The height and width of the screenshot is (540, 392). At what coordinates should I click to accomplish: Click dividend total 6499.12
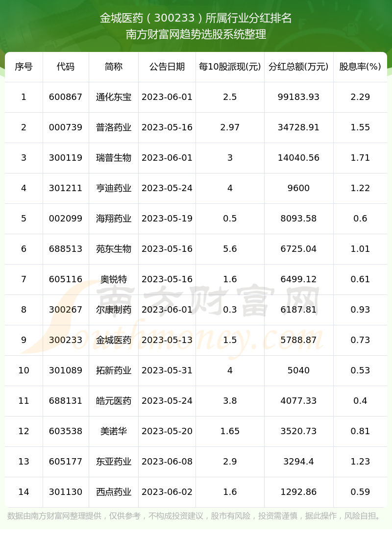coord(298,279)
